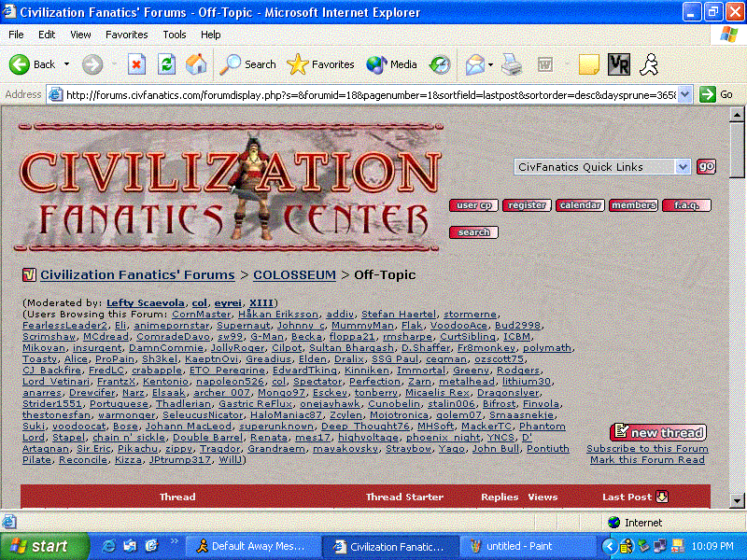
Task: Click the new thread button
Action: coord(658,432)
